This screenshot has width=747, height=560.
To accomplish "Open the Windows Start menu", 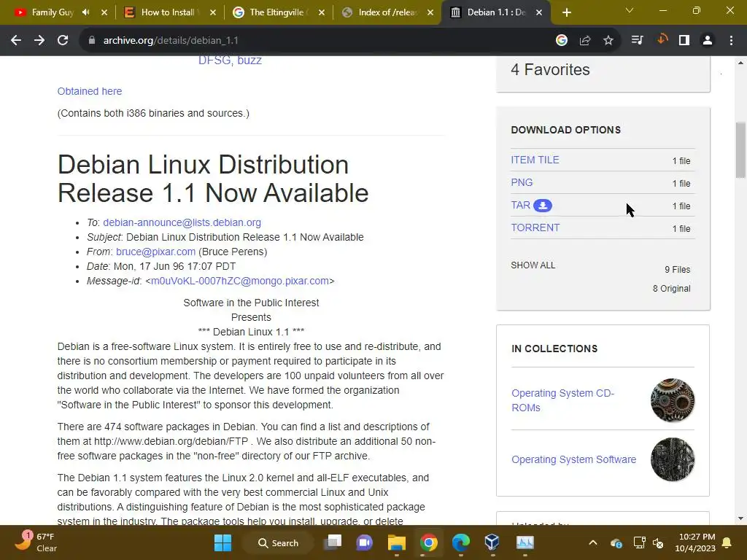I will coord(223,542).
